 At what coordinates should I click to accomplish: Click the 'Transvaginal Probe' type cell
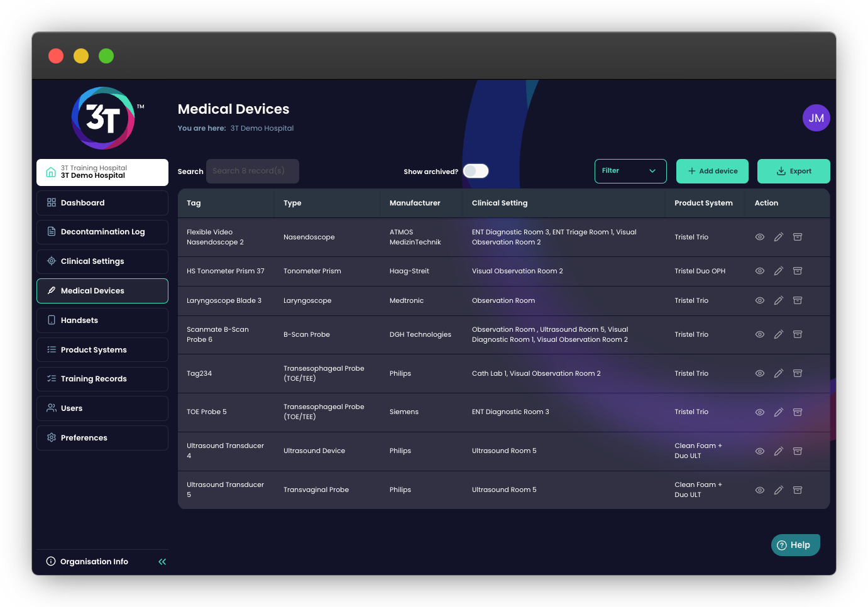point(316,489)
